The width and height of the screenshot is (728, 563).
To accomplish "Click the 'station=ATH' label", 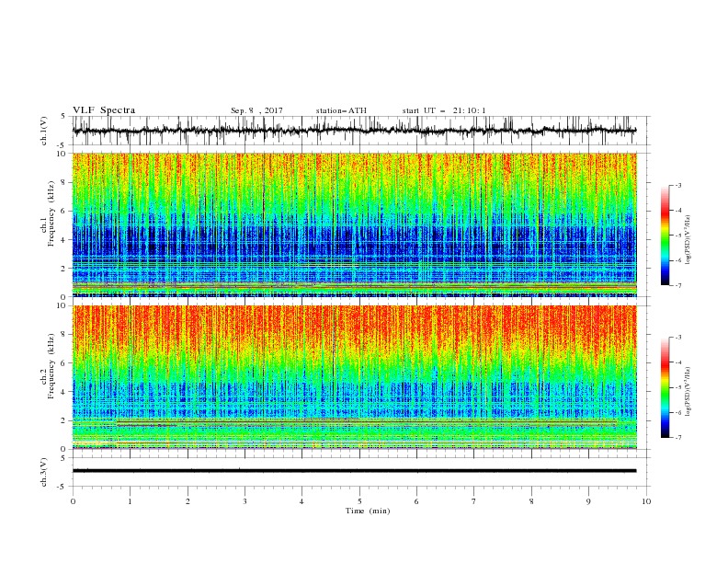I will click(341, 110).
